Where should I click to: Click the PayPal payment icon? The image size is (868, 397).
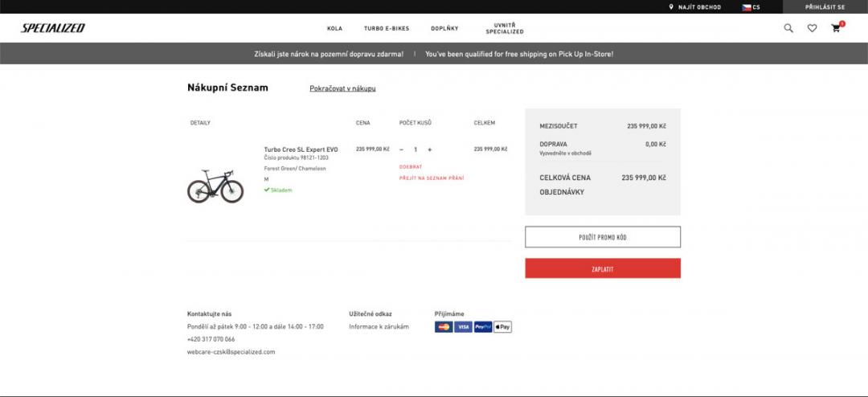(x=483, y=327)
